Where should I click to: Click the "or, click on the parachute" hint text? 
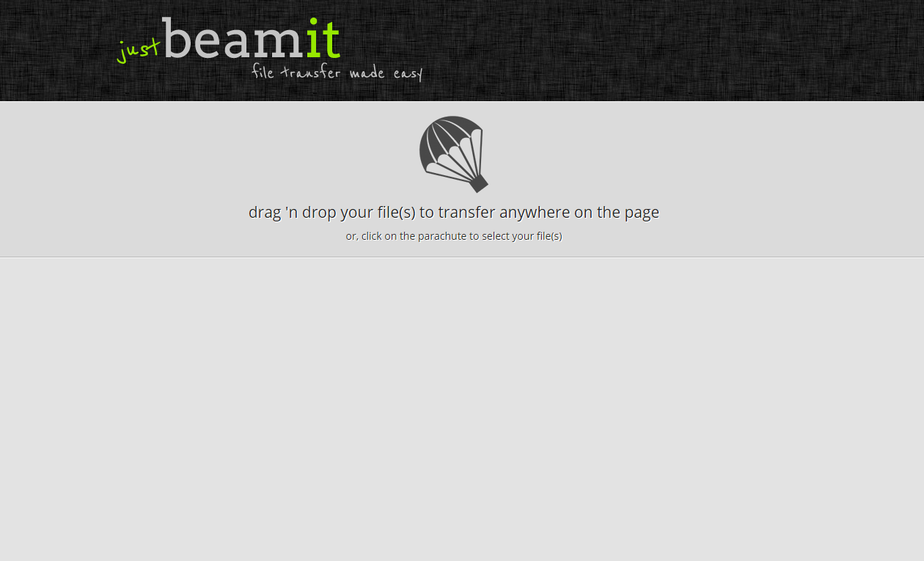click(x=454, y=236)
